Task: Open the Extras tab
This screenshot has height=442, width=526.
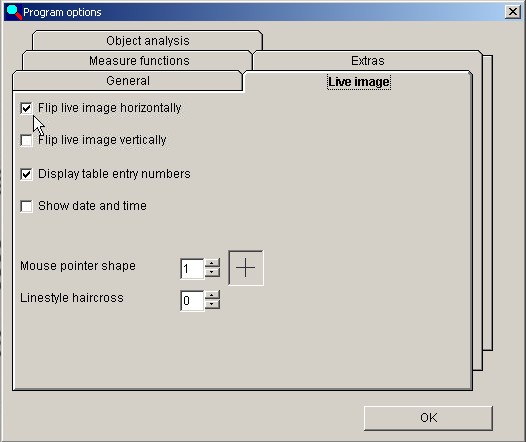Action: (368, 61)
